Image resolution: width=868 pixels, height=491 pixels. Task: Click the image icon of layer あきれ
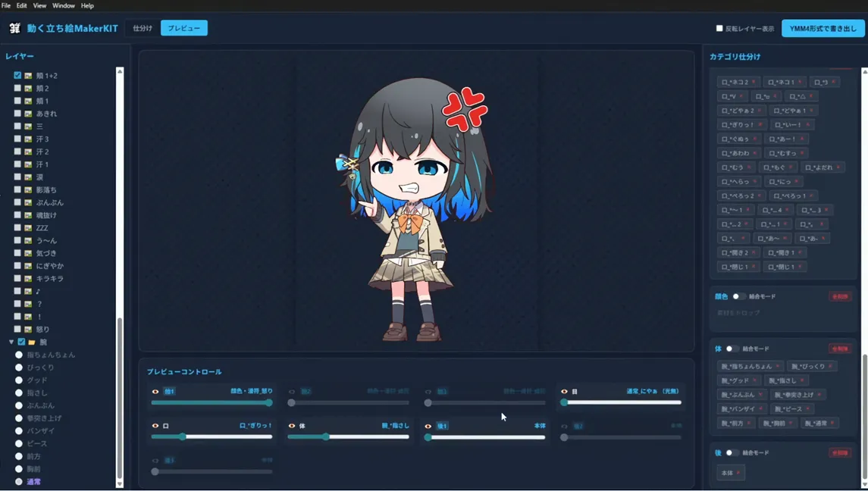28,114
